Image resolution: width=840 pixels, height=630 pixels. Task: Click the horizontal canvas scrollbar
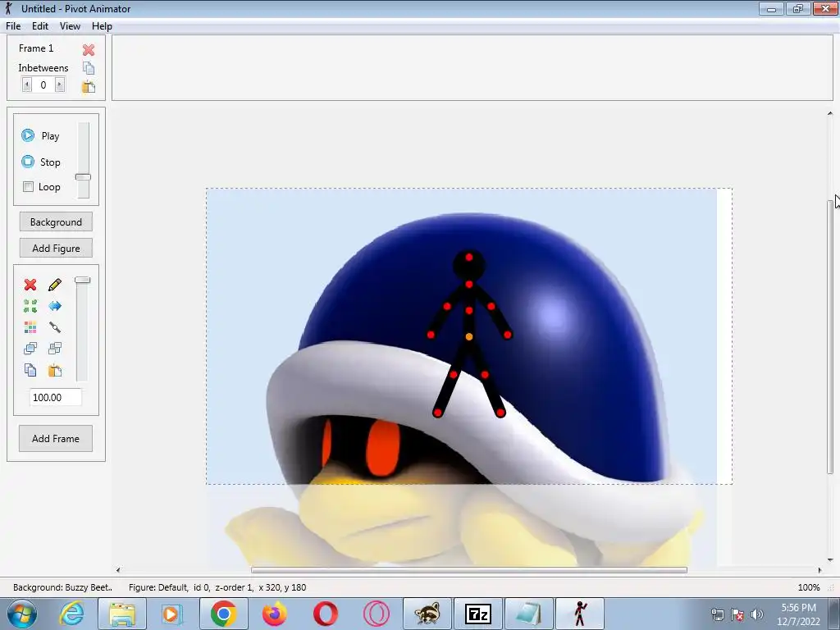[468, 570]
